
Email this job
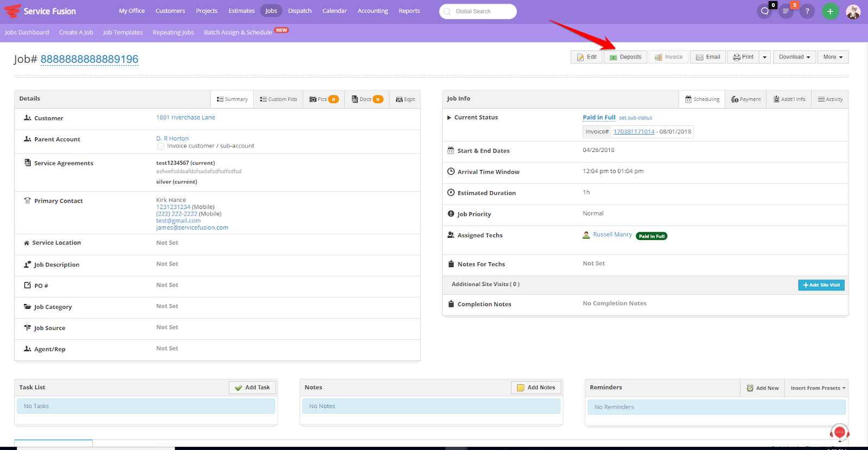pos(708,57)
